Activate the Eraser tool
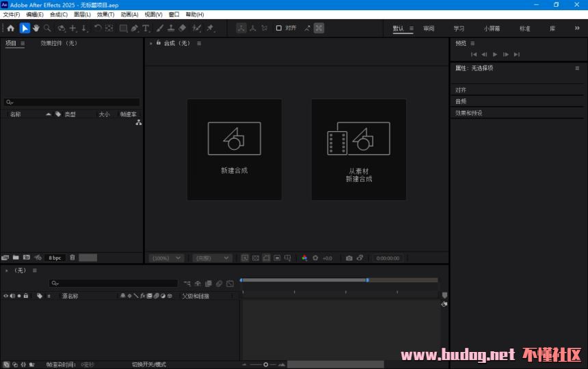Screen dimensions: 588x369 point(183,28)
